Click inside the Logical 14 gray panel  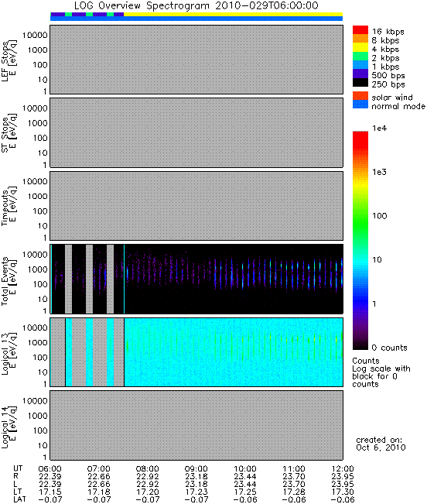pos(196,425)
